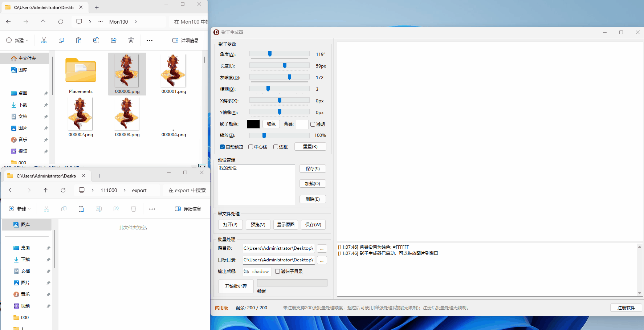Screen dimensions: 644x330
Task: Start batch processing with 开始批处理
Action: (236, 286)
